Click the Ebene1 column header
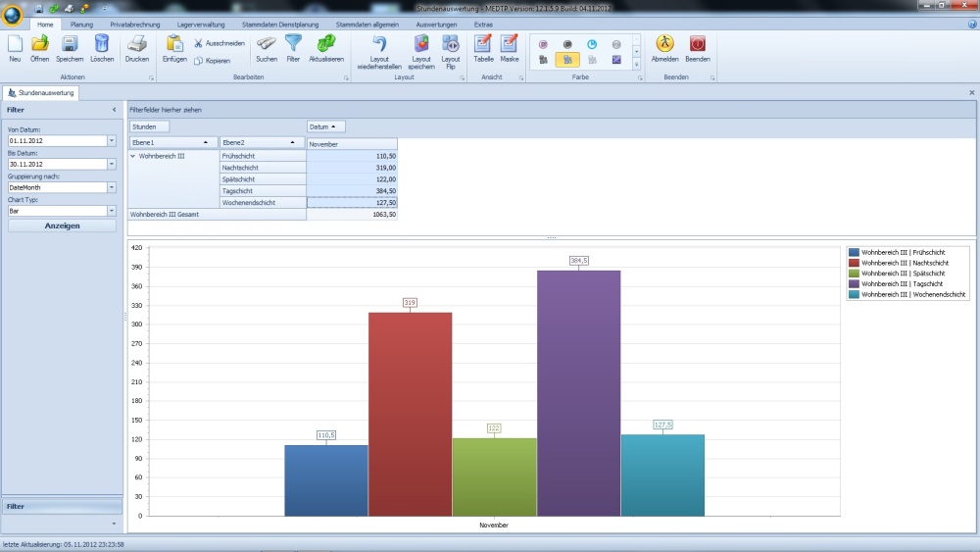 click(173, 143)
